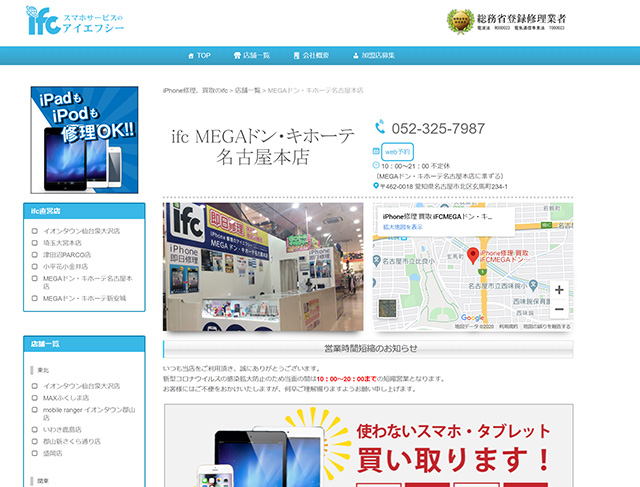Viewport: 640px width, 487px height.
Task: Click phone number 052-325-7987
Action: pyautogui.click(x=438, y=129)
